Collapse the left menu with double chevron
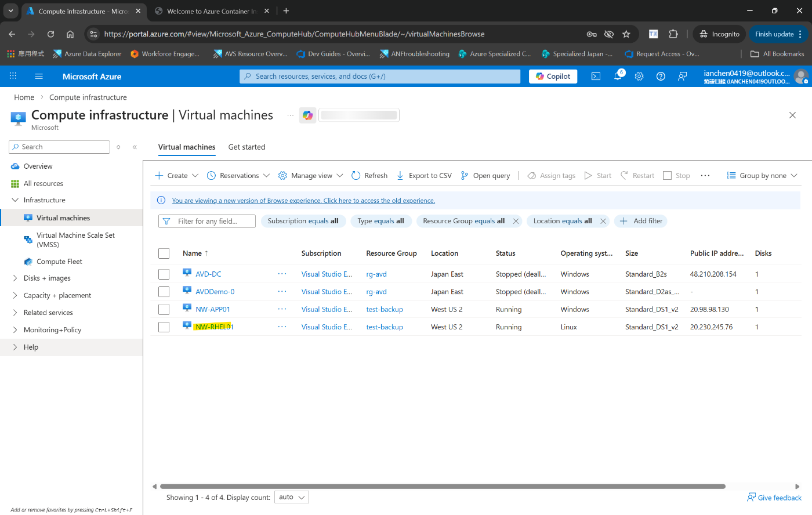 135,147
